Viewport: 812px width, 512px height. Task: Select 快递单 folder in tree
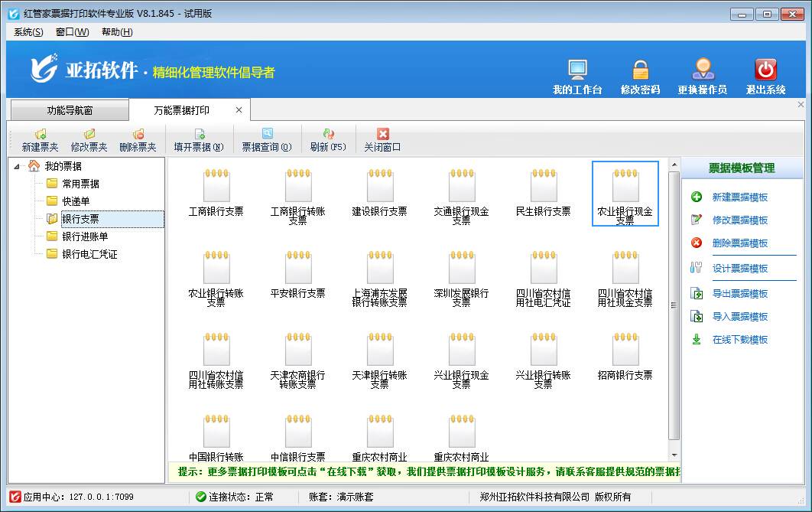click(x=76, y=201)
